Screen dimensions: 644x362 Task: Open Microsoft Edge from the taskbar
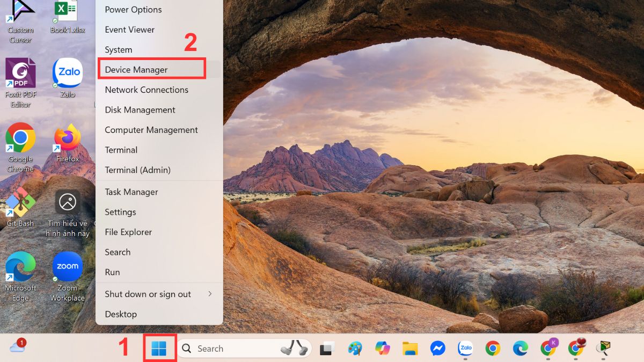[x=519, y=348]
